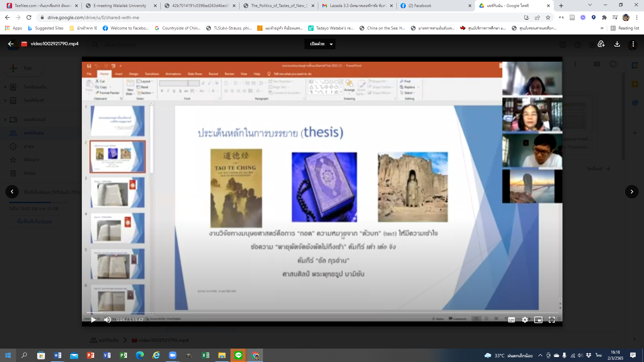
Task: Open Chrome tab search dropdown
Action: 590,5
